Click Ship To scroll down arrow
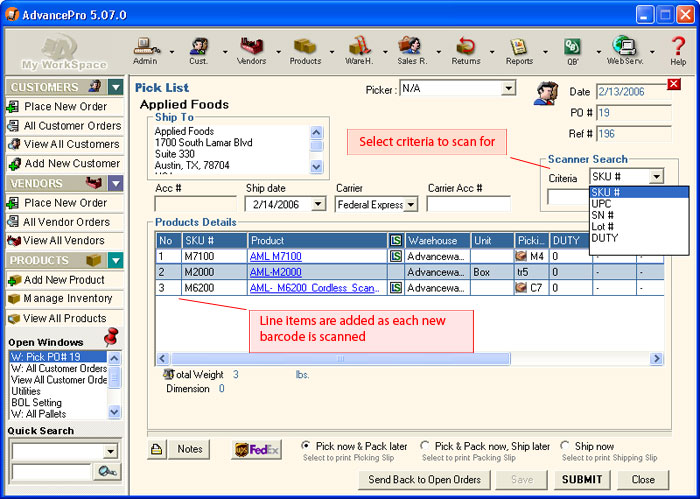700x499 pixels. [x=316, y=166]
